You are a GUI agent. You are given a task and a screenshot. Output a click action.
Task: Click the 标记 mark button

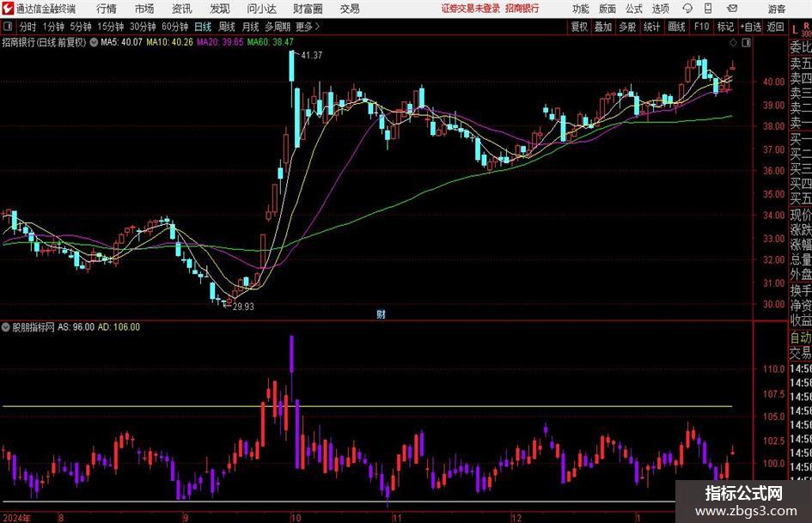click(725, 27)
